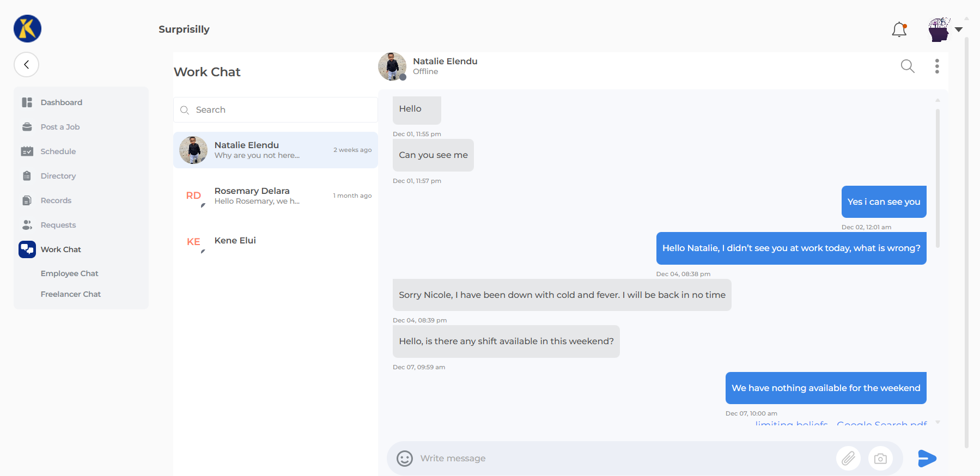The image size is (980, 476).
Task: Click the Write message field
Action: tap(624, 459)
